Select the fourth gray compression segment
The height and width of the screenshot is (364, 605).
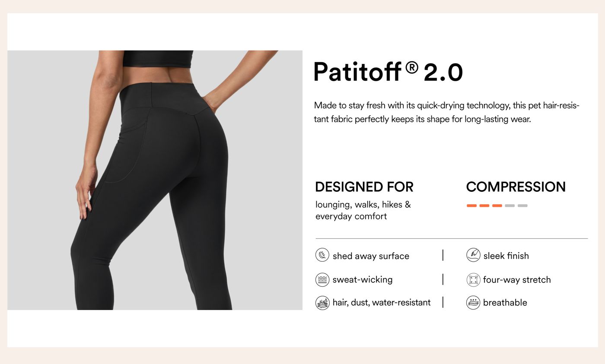pos(510,206)
